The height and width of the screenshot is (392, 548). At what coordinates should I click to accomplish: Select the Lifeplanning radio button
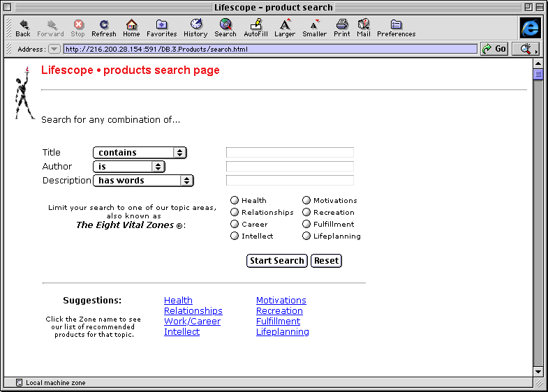[x=306, y=236]
